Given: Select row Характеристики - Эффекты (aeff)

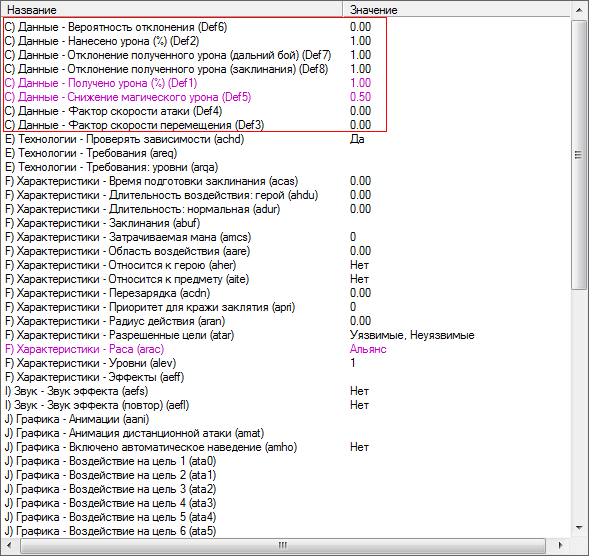Looking at the screenshot, I should click(x=285, y=377).
